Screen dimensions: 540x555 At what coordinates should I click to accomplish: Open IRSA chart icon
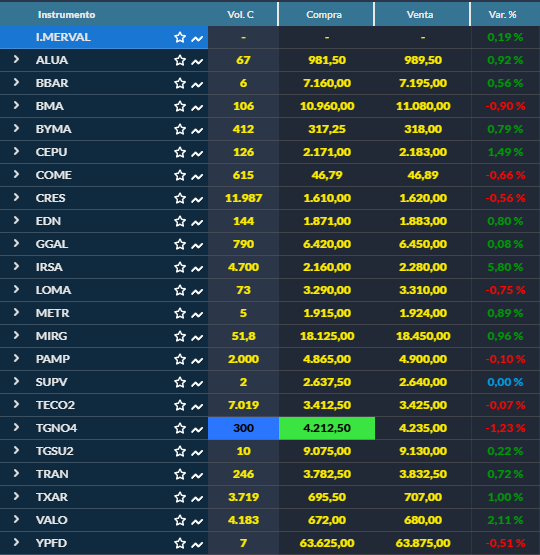point(197,268)
